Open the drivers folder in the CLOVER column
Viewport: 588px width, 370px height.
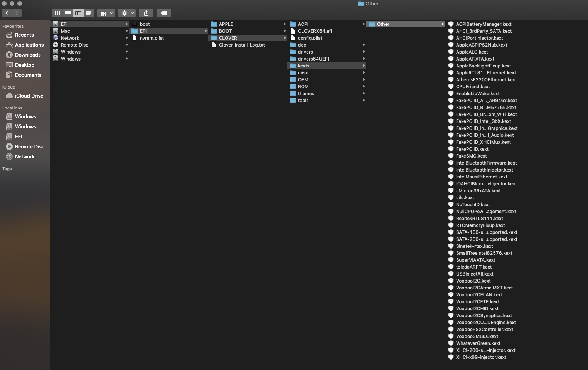click(305, 52)
